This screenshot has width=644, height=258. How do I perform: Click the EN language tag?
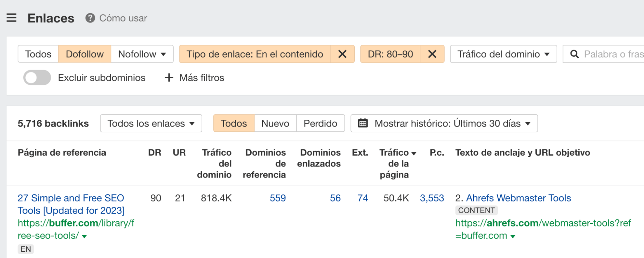tap(26, 249)
